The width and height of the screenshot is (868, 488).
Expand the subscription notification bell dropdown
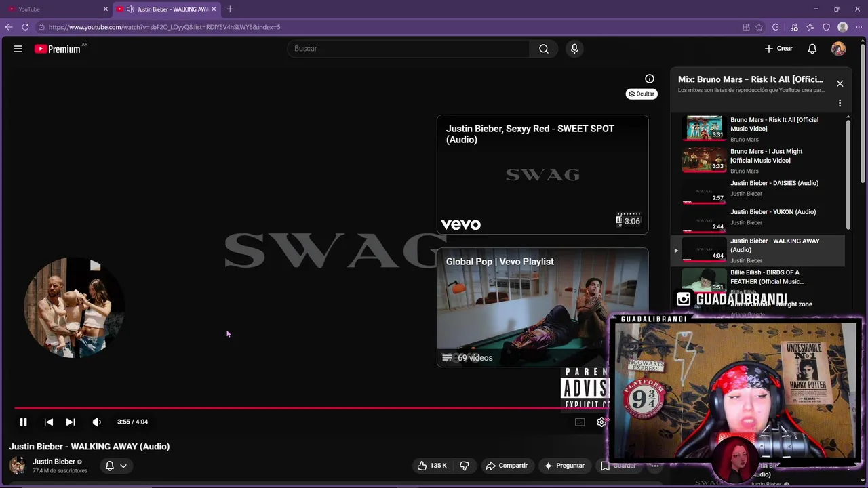[x=116, y=466]
